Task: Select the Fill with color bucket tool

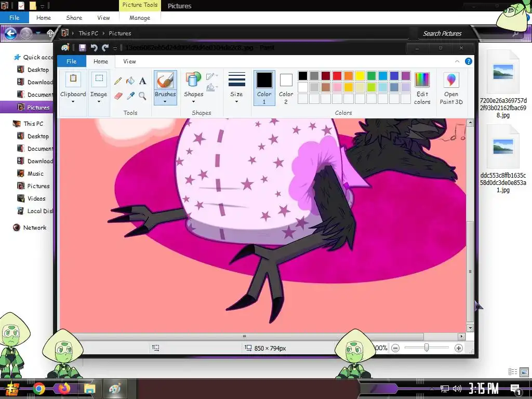Action: tap(130, 81)
